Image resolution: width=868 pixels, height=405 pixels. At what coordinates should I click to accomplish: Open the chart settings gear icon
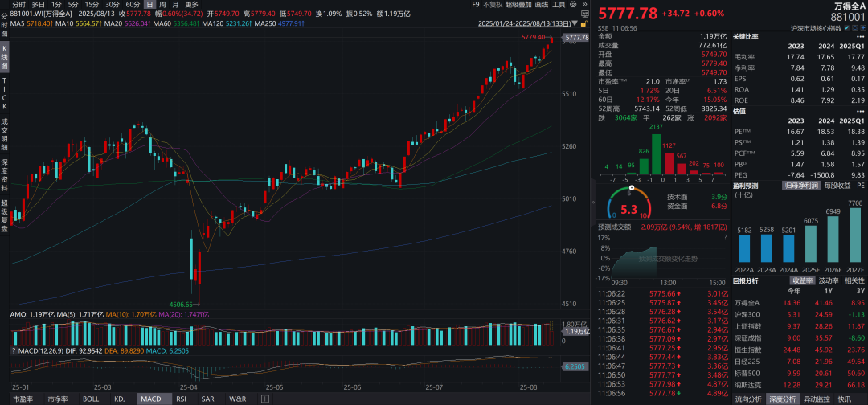[x=573, y=4]
